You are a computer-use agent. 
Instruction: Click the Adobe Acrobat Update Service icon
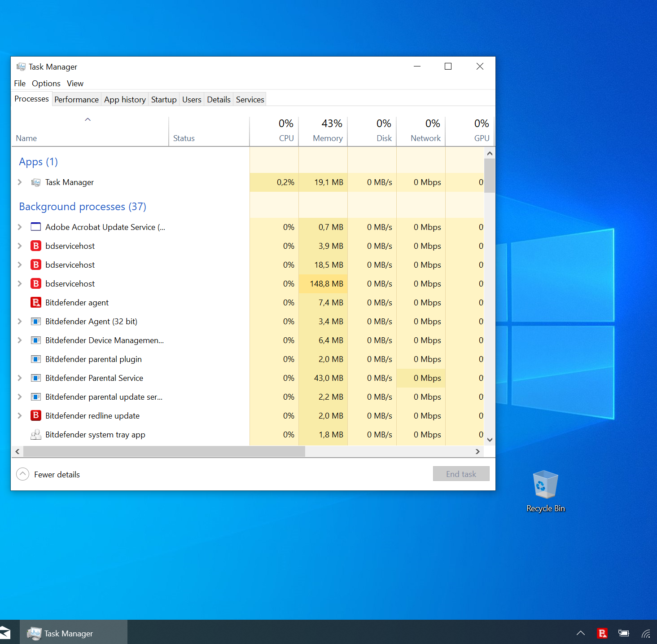pos(36,227)
